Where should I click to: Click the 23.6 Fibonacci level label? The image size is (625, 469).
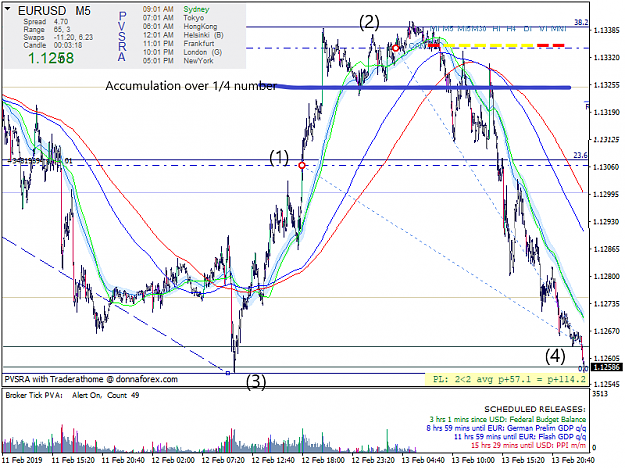(580, 155)
